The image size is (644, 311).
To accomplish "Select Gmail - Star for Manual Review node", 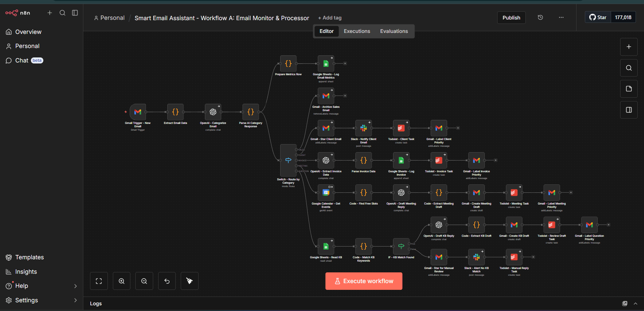I will [x=439, y=257].
